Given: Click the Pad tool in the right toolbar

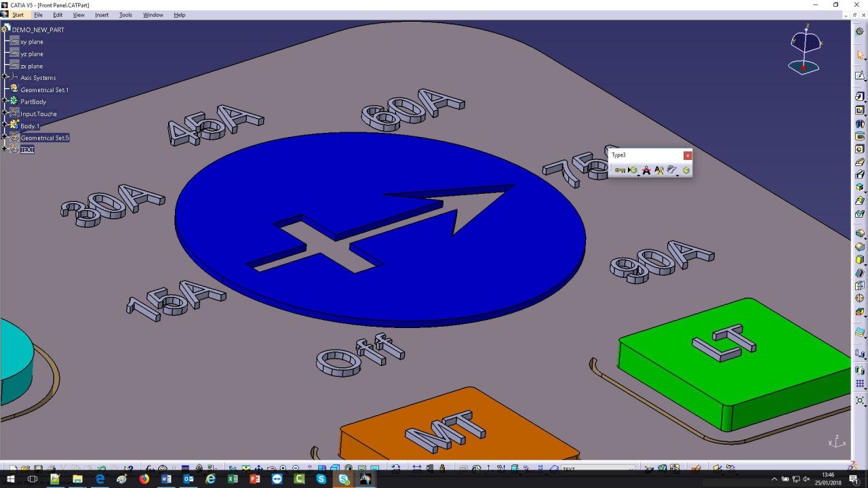Looking at the screenshot, I should click(860, 96).
